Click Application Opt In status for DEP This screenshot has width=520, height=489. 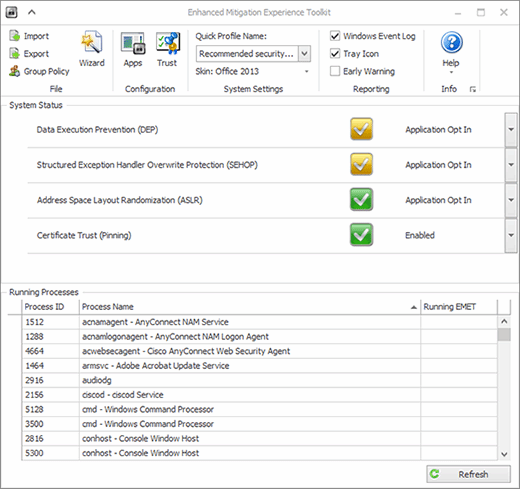point(438,129)
